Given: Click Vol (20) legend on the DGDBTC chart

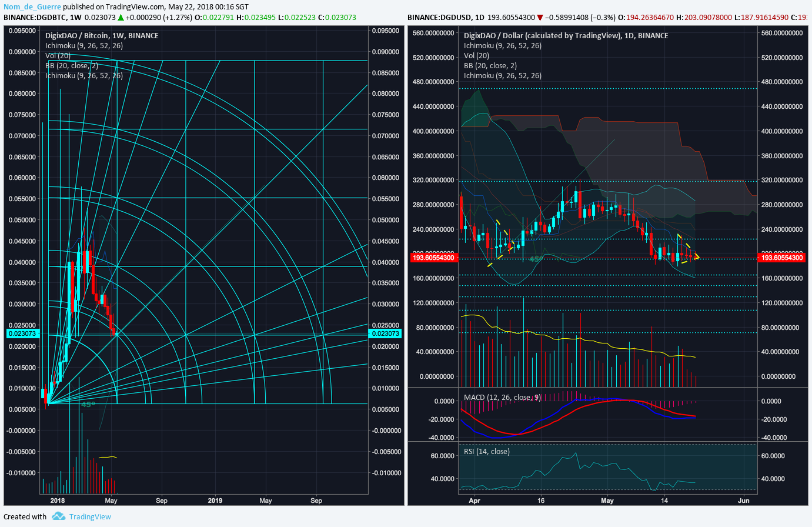Looking at the screenshot, I should [x=58, y=55].
